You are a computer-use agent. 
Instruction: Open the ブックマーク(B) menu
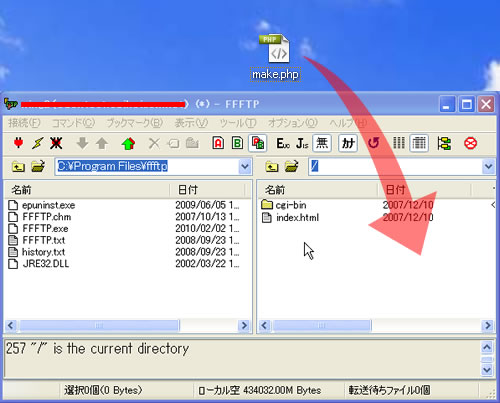click(x=134, y=123)
